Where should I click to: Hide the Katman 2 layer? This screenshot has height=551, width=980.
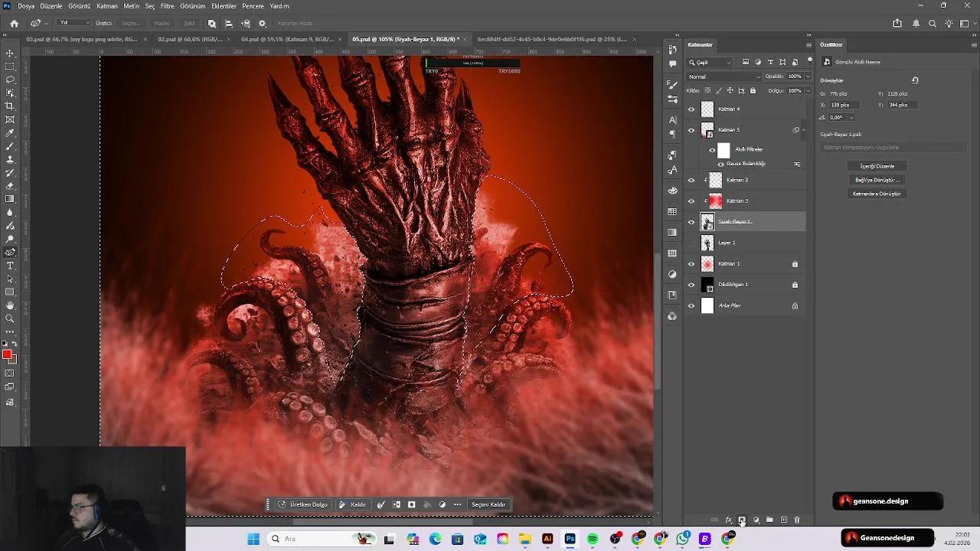click(x=691, y=181)
